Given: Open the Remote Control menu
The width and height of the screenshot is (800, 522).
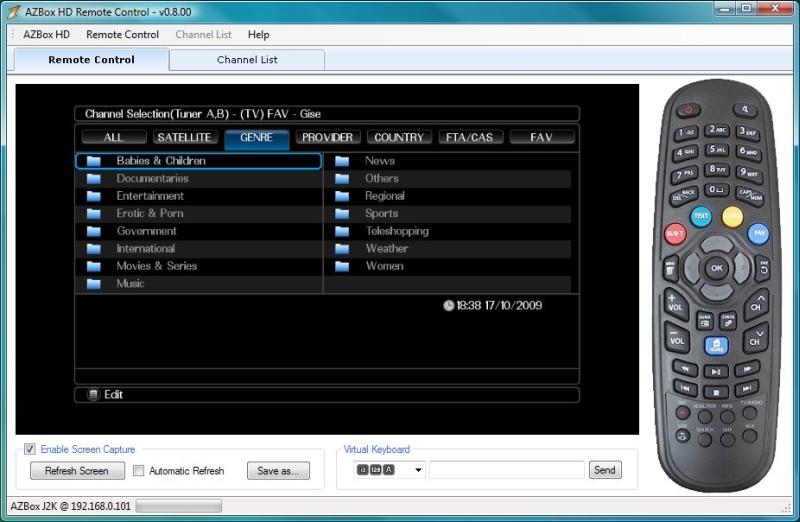Looking at the screenshot, I should (122, 35).
